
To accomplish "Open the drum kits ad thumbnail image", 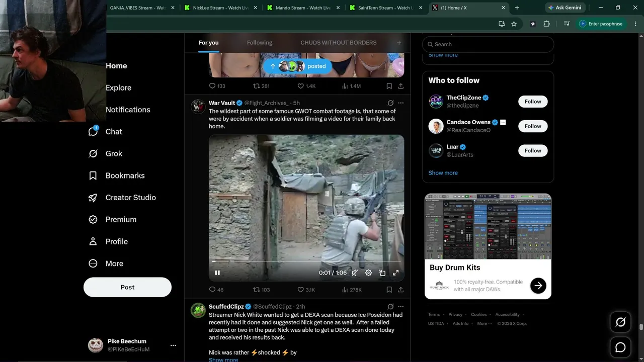I will (488, 226).
